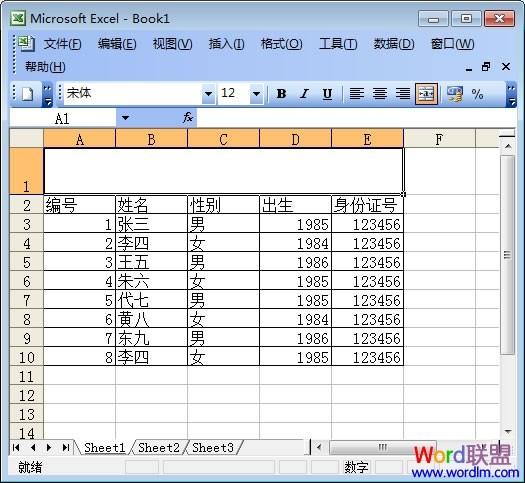Open Formatting toolbar options arrow
Screen dimensions: 525x483
coord(511,95)
